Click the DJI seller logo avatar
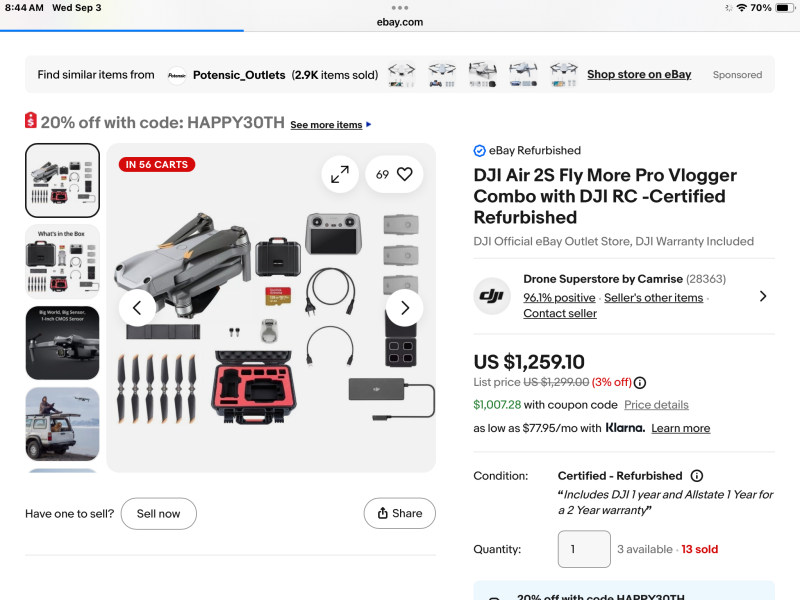800x600 pixels. coord(492,296)
